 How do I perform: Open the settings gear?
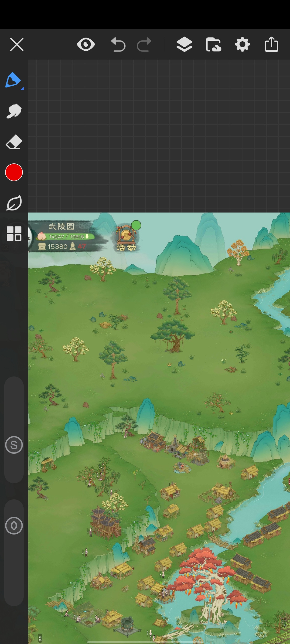(x=242, y=44)
